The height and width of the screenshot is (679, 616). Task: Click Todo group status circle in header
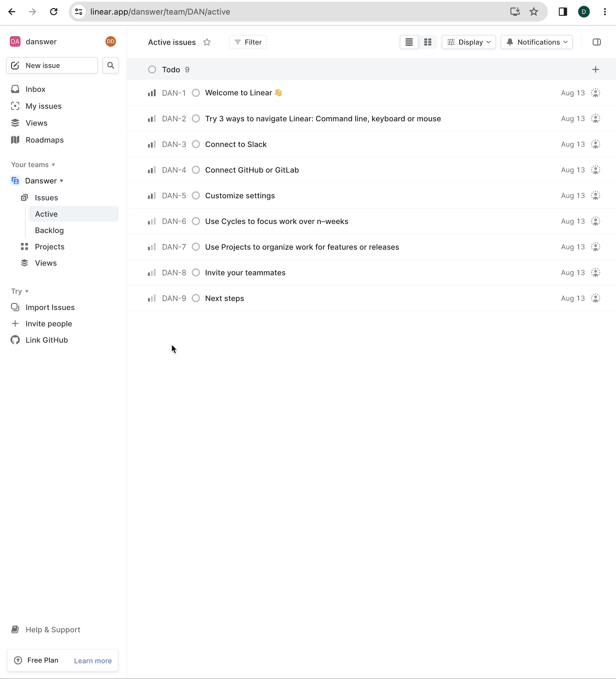(x=152, y=70)
